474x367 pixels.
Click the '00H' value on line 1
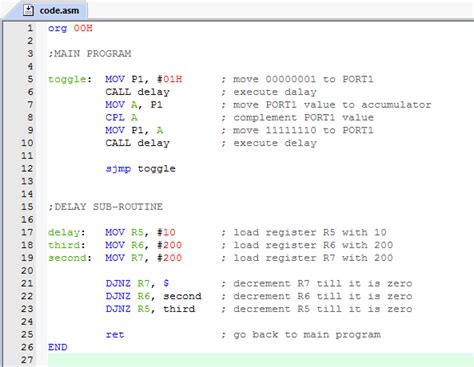(83, 28)
